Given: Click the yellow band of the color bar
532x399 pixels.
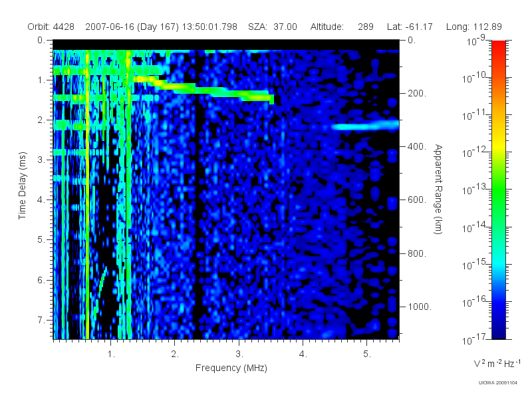Looking at the screenshot, I should [x=499, y=144].
